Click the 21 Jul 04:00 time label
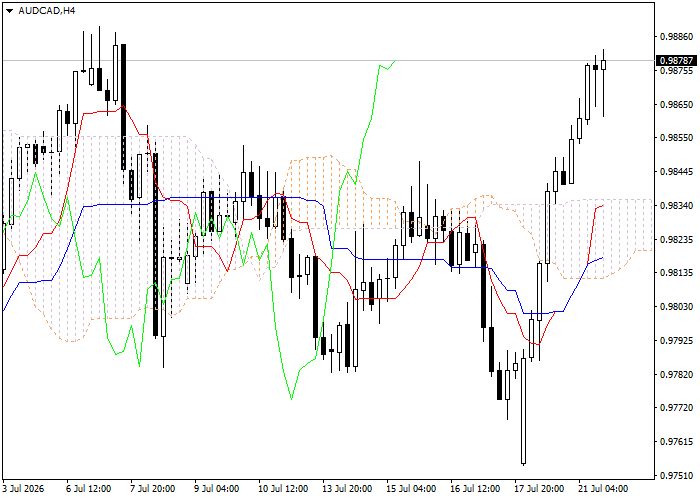This screenshot has height=500, width=700. [x=603, y=489]
